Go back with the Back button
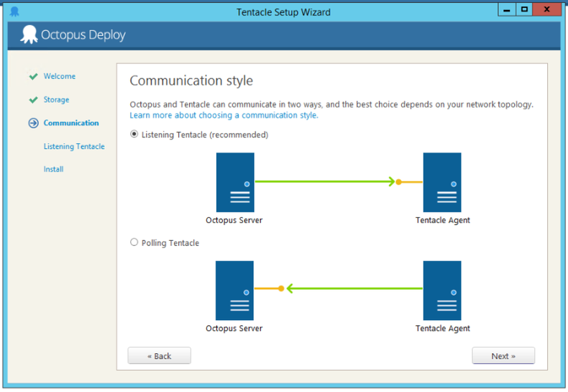Viewport: 568px width, 392px height. (160, 356)
